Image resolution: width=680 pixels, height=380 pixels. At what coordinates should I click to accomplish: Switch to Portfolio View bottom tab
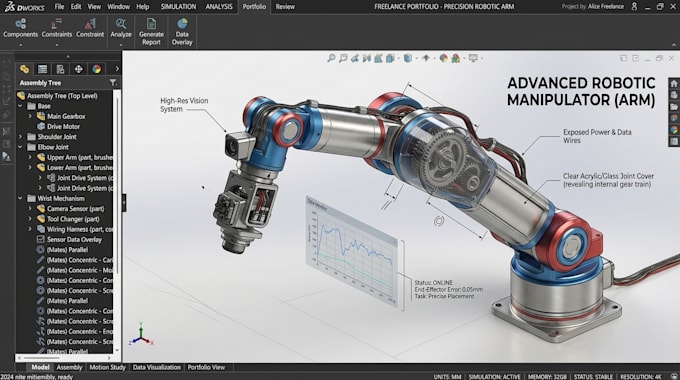[x=206, y=367]
